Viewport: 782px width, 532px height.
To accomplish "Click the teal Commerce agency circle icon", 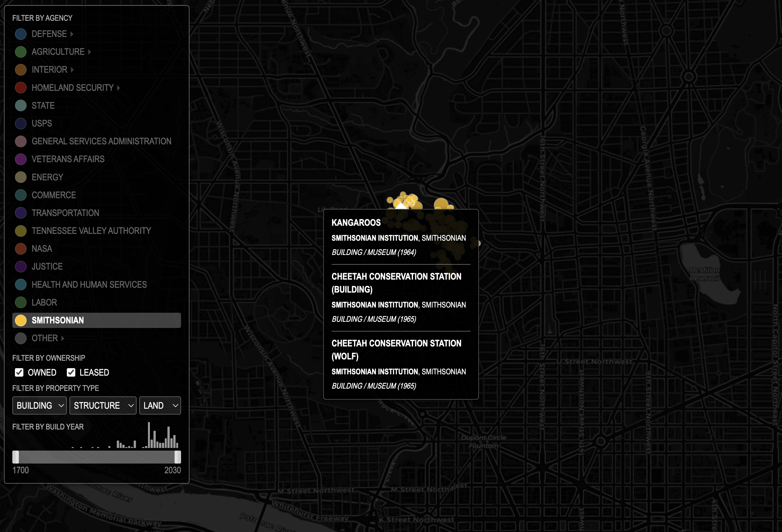I will click(x=21, y=195).
